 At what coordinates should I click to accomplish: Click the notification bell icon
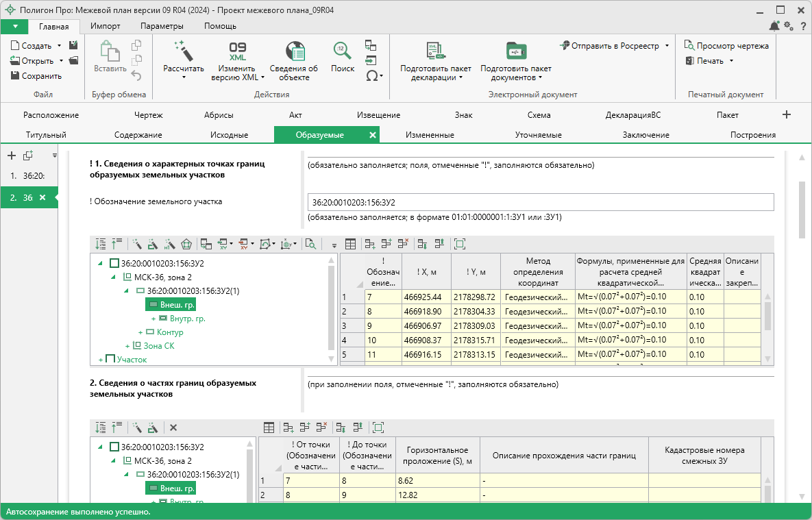[774, 26]
